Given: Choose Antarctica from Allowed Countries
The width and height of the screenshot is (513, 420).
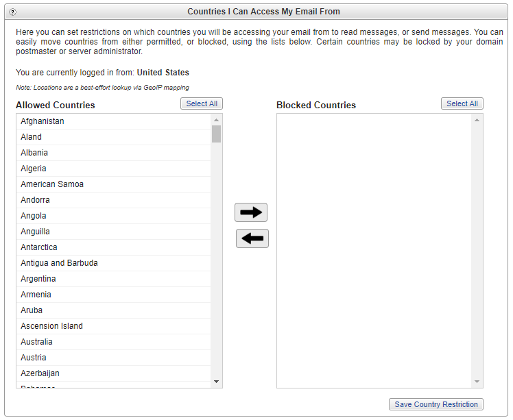Looking at the screenshot, I should click(114, 247).
